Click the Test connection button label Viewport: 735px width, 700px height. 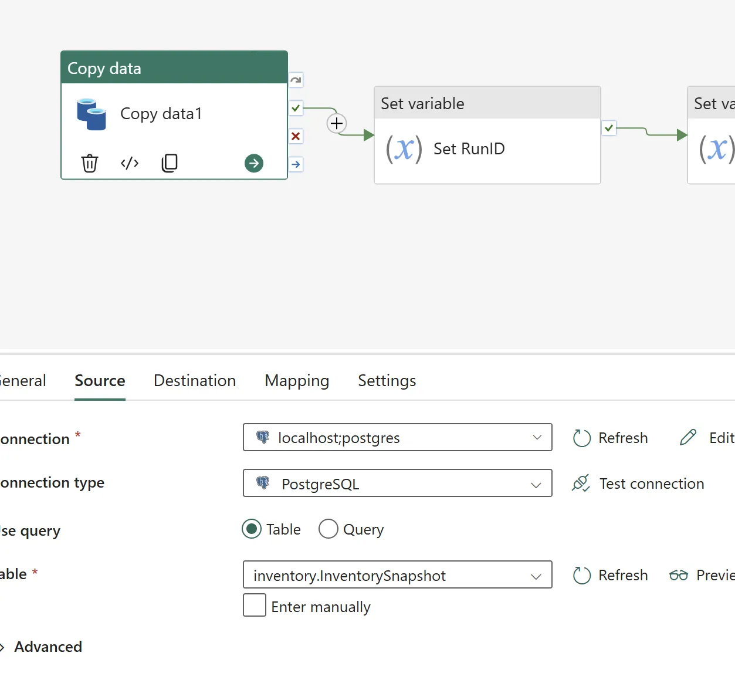(652, 483)
